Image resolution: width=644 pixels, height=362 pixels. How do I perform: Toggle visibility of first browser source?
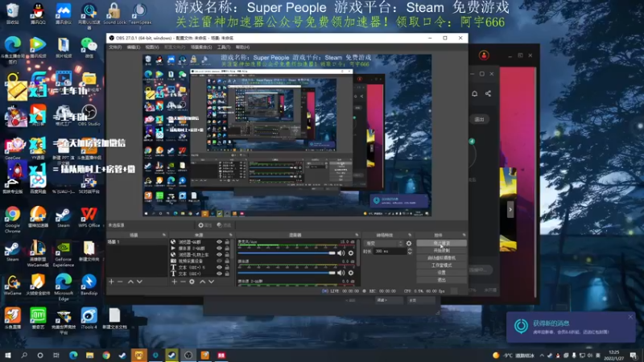pos(219,242)
